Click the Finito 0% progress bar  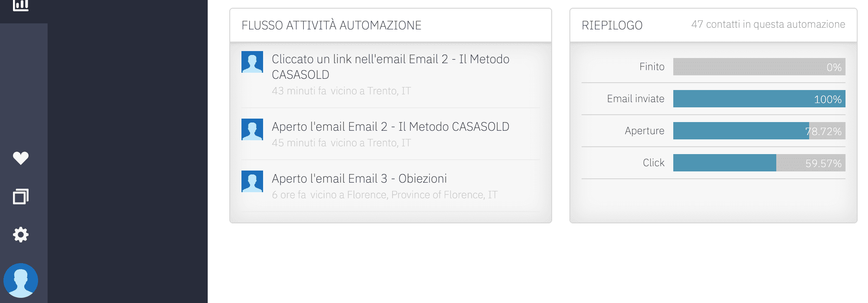(759, 67)
